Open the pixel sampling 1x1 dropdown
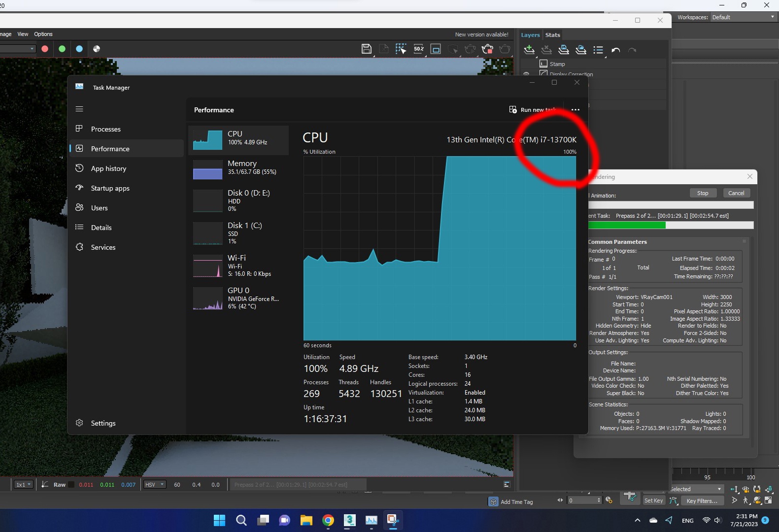 click(23, 485)
